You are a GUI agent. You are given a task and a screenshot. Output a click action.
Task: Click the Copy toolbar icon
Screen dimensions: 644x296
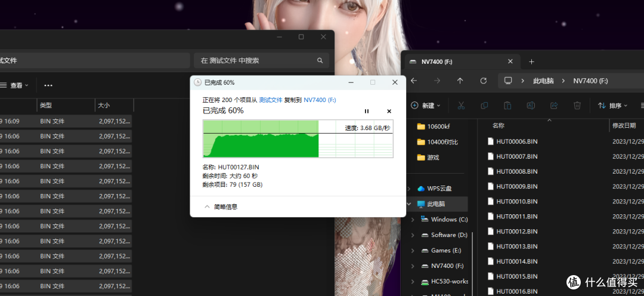(484, 106)
